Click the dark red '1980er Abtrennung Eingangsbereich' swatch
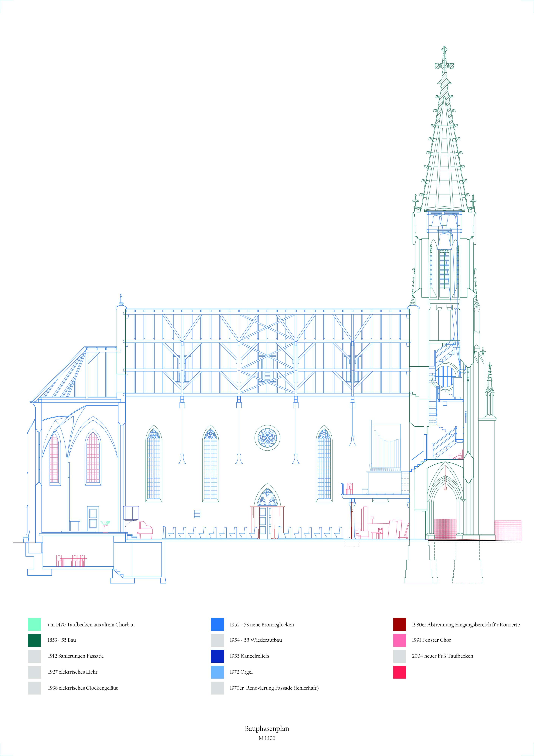Image resolution: width=534 pixels, height=756 pixels. pyautogui.click(x=400, y=624)
